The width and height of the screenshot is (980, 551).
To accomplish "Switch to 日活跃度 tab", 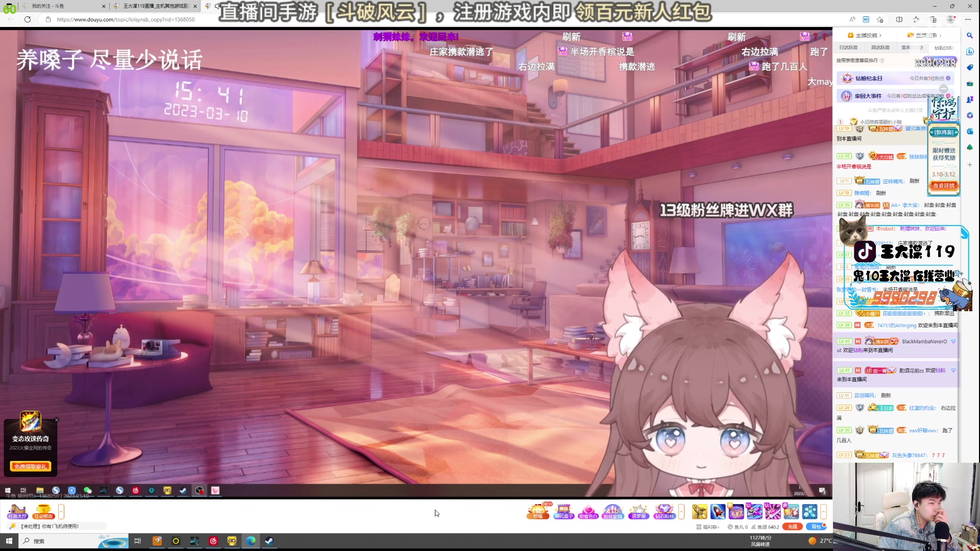I will click(x=848, y=47).
